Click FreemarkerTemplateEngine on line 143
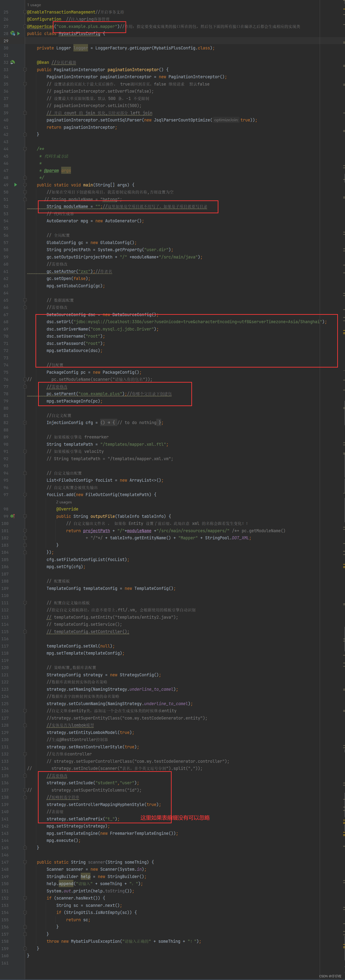The width and height of the screenshot is (345, 980). (139, 833)
